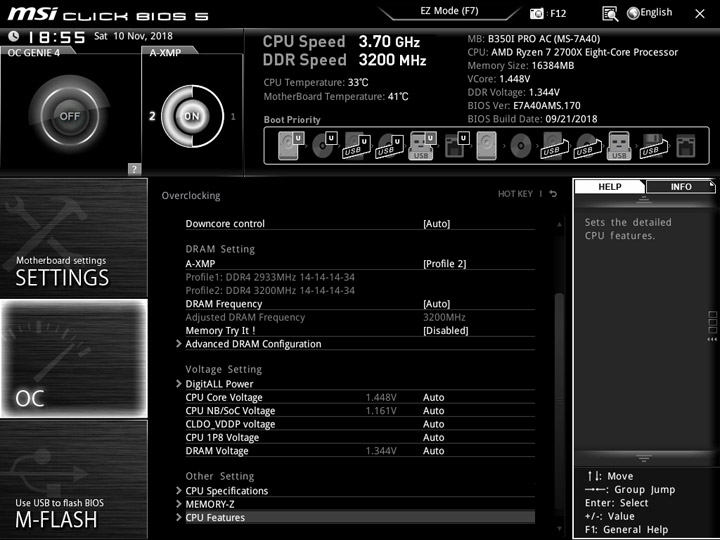Open the DRAM Frequency [Auto] option
The width and height of the screenshot is (720, 540).
point(437,304)
